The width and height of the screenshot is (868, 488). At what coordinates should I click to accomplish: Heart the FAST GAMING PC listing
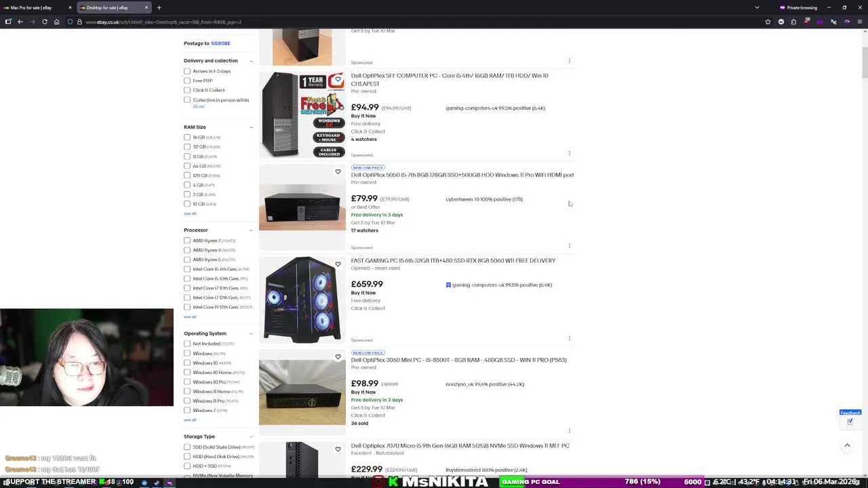pyautogui.click(x=338, y=264)
